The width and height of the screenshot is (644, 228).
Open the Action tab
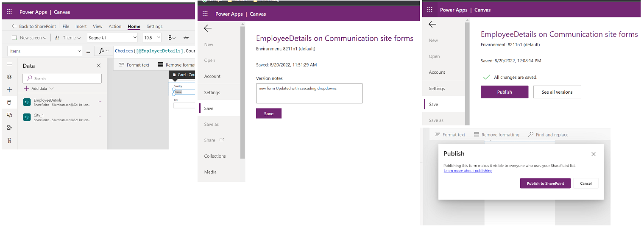click(115, 26)
